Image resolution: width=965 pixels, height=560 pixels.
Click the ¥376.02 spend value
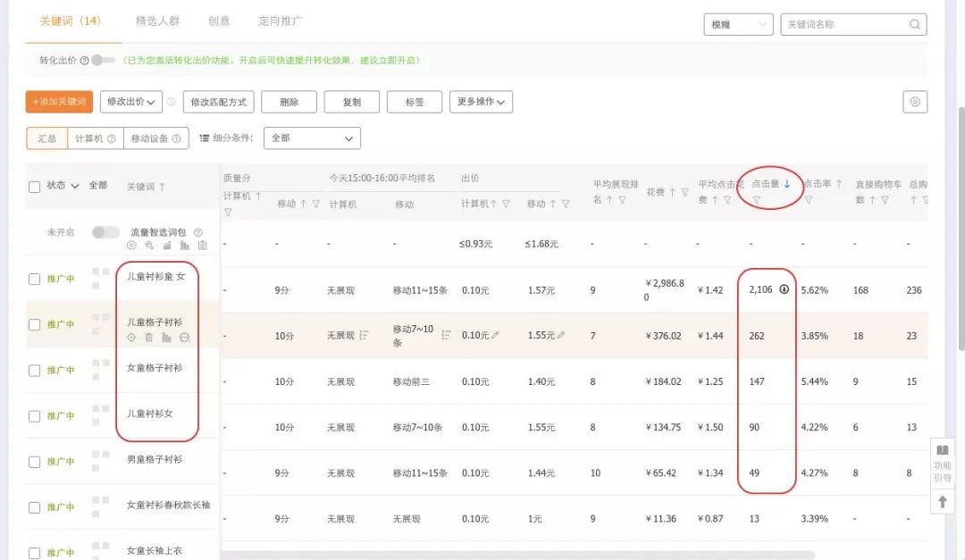pyautogui.click(x=663, y=336)
